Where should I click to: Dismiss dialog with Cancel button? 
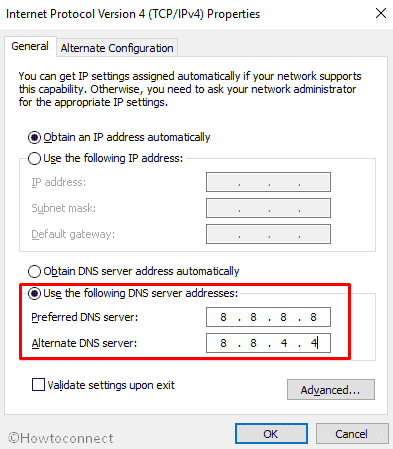[352, 434]
